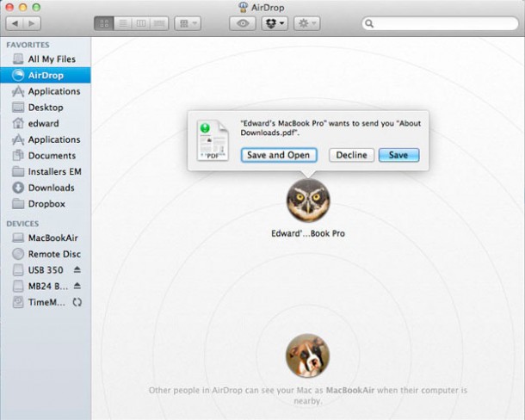Image resolution: width=525 pixels, height=420 pixels.
Task: Select All My Files in sidebar
Action: pos(51,59)
